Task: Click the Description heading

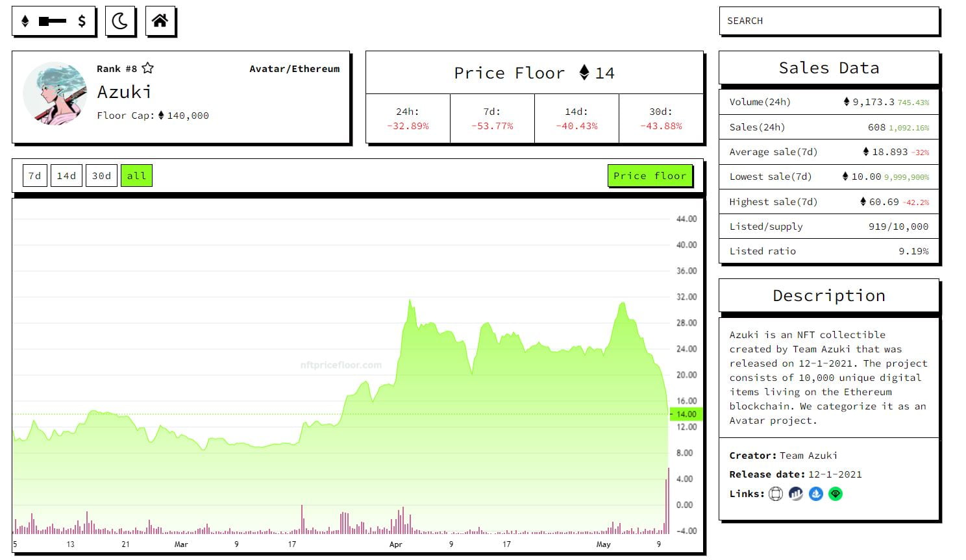Action: tap(829, 296)
